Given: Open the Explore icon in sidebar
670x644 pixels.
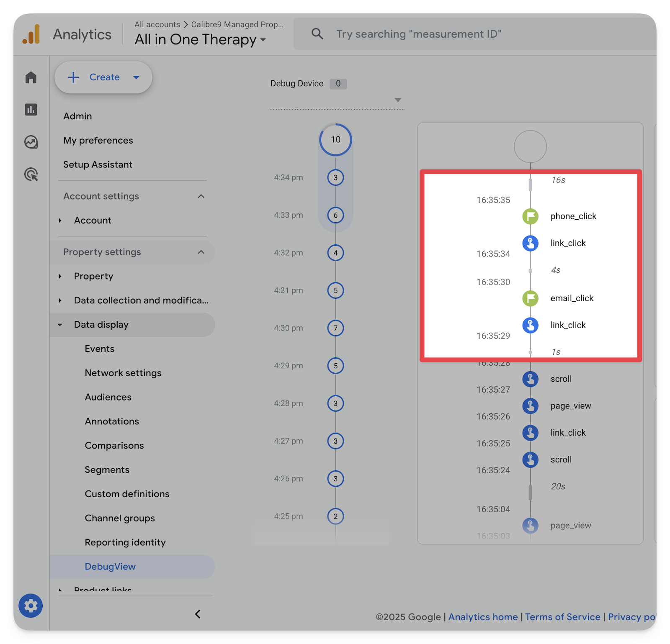Looking at the screenshot, I should coord(31,142).
